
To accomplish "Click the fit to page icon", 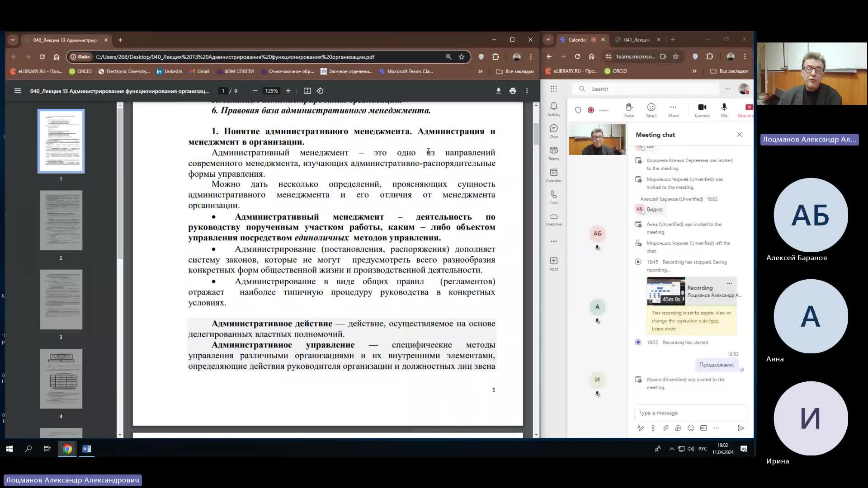I will [307, 91].
